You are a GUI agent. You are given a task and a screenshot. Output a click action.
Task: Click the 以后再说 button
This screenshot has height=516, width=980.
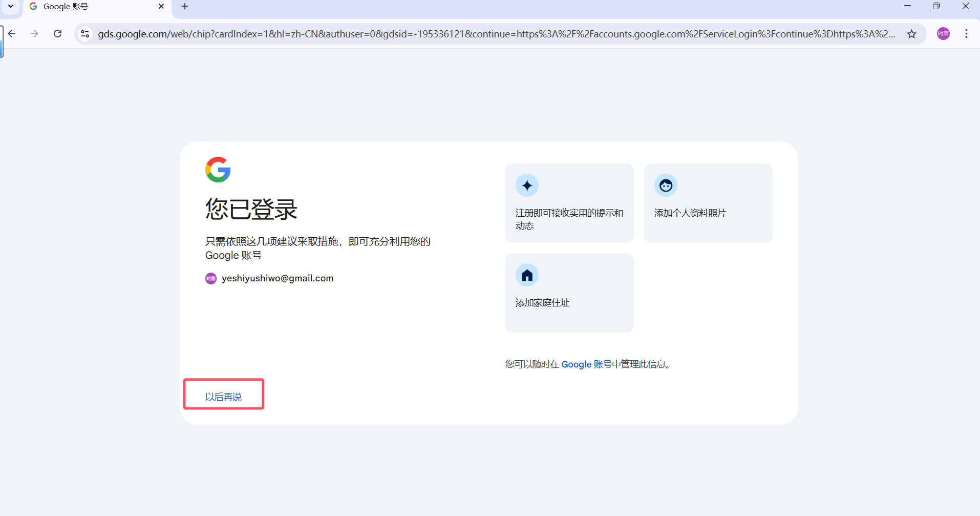[224, 397]
